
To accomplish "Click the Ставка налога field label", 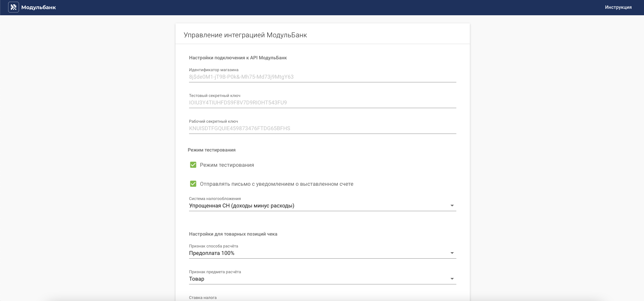I will pyautogui.click(x=203, y=298).
